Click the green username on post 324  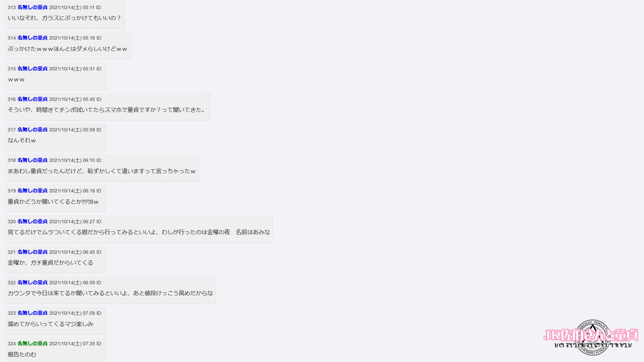pos(33,344)
